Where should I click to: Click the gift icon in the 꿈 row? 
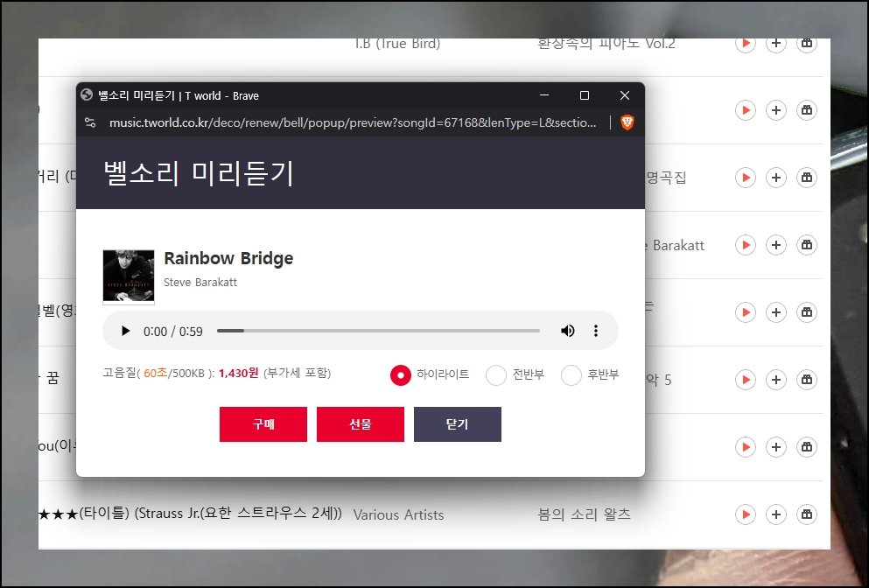point(806,380)
